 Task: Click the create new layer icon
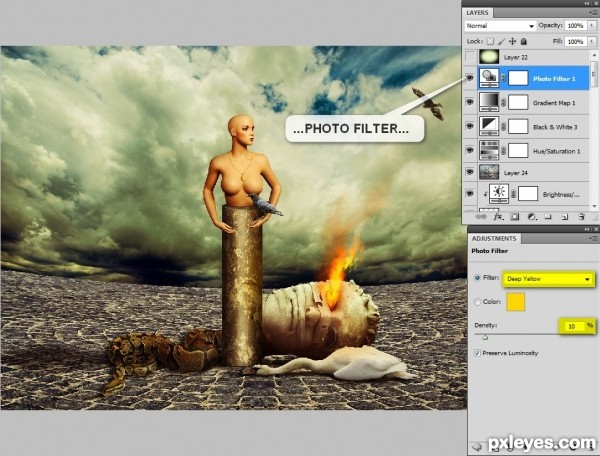click(x=564, y=217)
